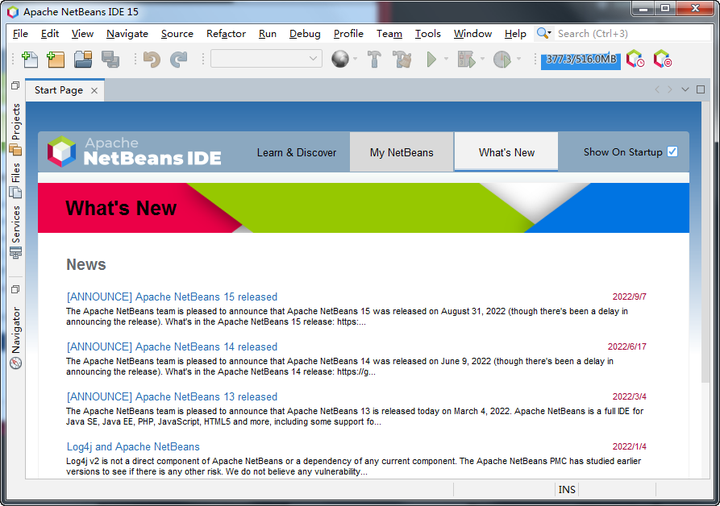This screenshot has height=506, width=720.
Task: Open the Log4j and Apache NetBeans link
Action: (133, 447)
